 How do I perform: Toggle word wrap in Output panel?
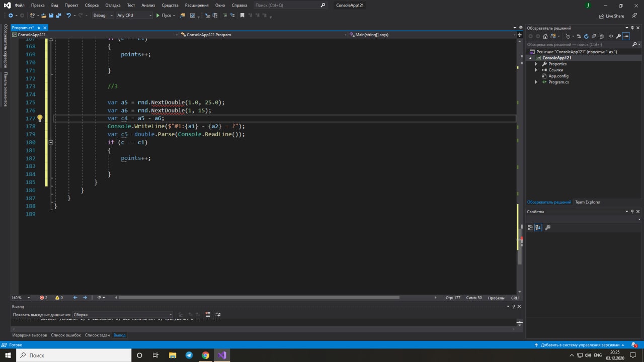tap(218, 315)
